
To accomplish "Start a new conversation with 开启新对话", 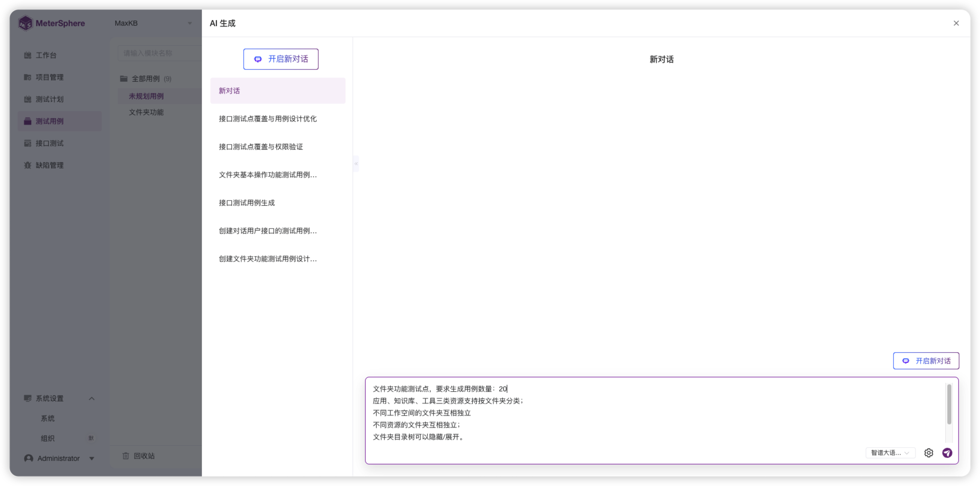I will point(281,59).
